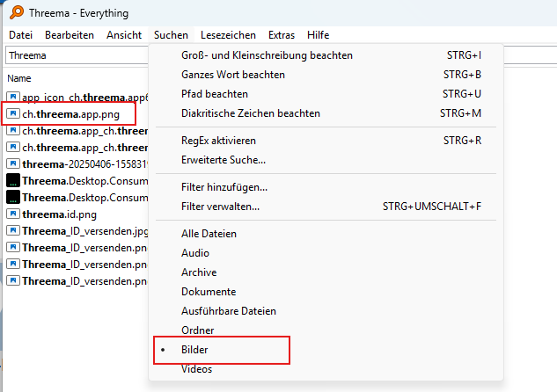
Task: Choose Filter verwalten entry
Action: [x=220, y=207]
